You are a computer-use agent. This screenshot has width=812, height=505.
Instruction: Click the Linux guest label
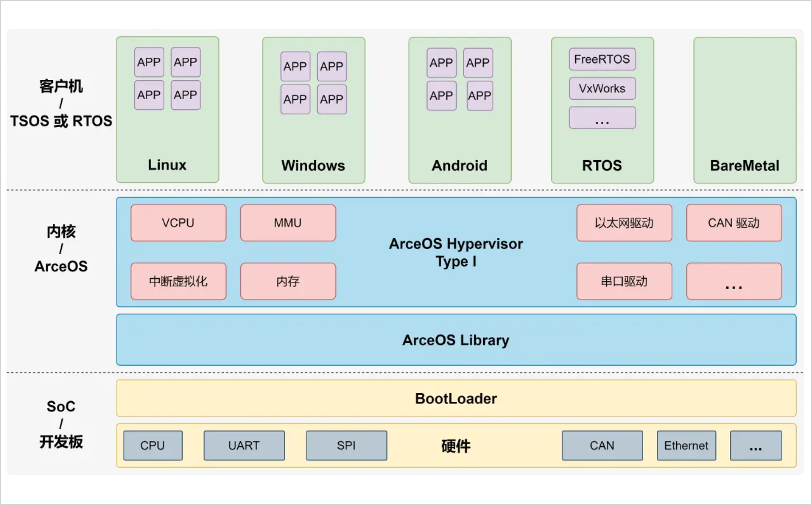click(x=167, y=165)
